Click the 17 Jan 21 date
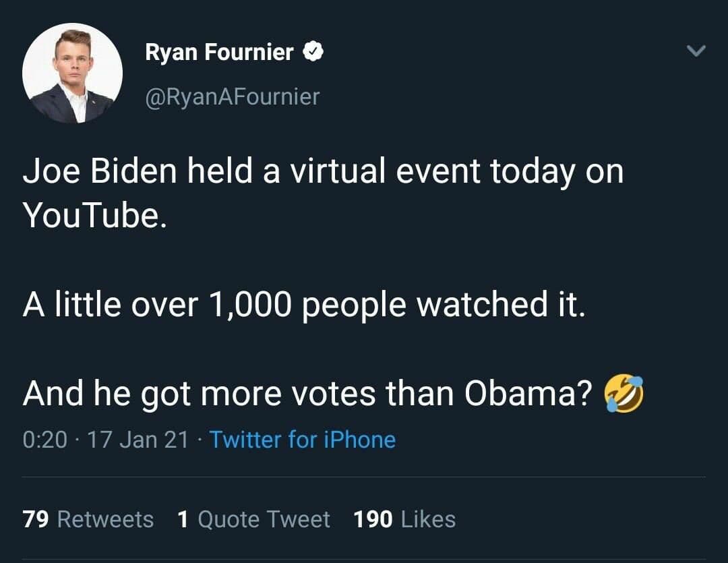The height and width of the screenshot is (563, 728). tap(138, 440)
